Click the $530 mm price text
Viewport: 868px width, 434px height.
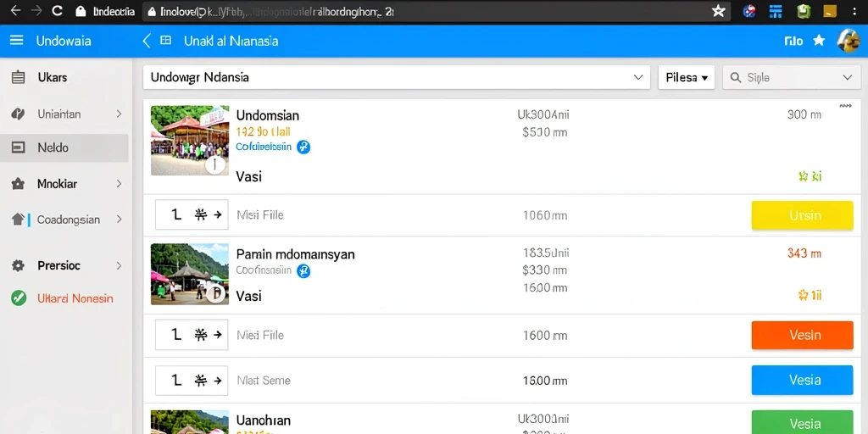click(545, 133)
